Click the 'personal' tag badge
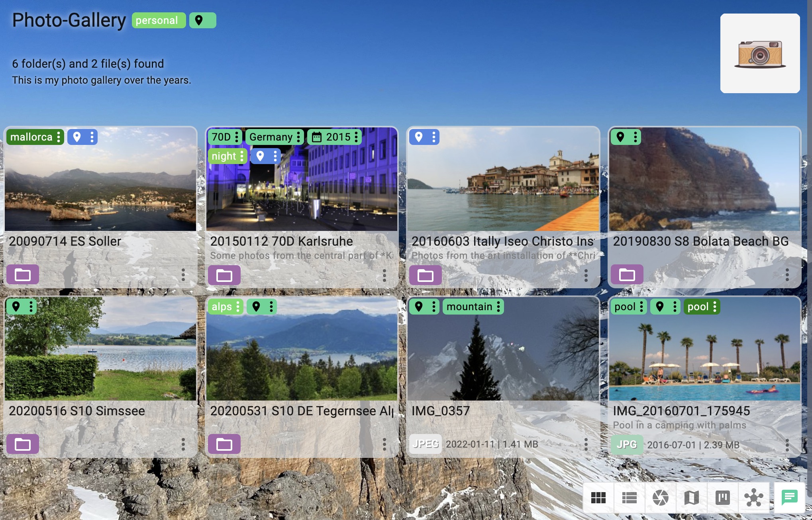Screen dimensions: 812x520 pos(158,20)
